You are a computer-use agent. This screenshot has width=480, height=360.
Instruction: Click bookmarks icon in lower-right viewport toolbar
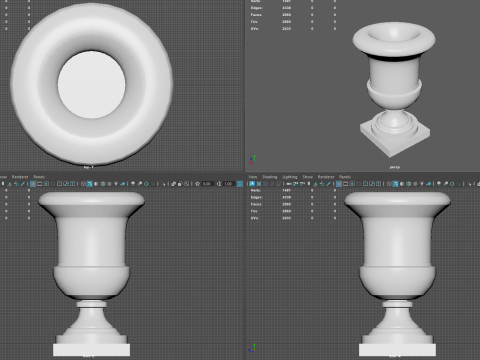tap(309, 184)
